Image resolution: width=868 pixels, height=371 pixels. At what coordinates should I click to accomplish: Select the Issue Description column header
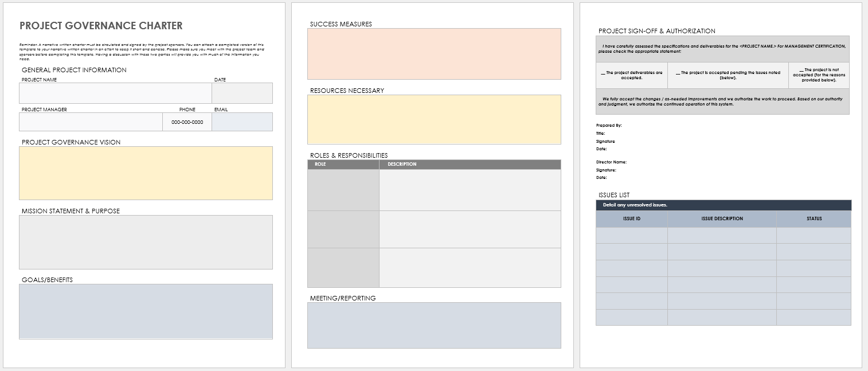722,218
